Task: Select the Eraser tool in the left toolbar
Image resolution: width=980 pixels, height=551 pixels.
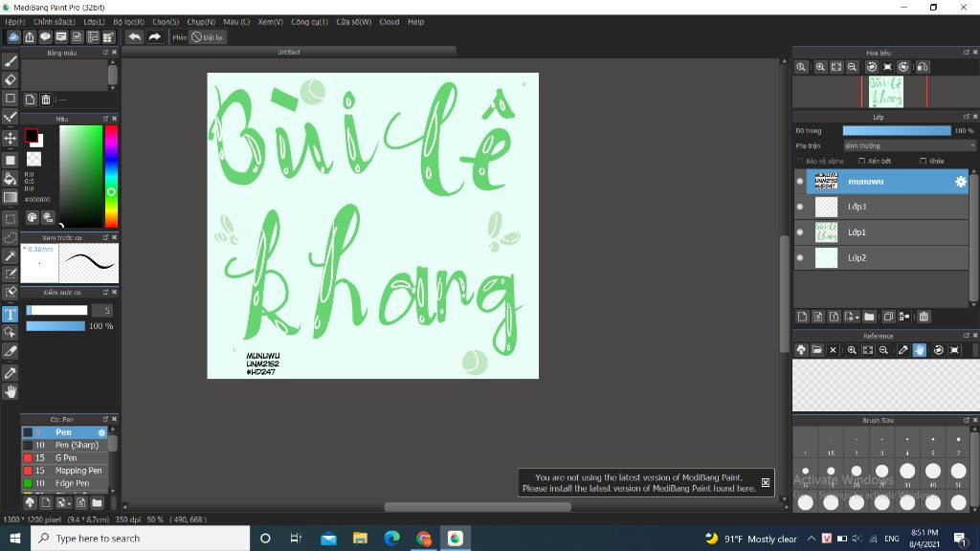Action: [10, 79]
